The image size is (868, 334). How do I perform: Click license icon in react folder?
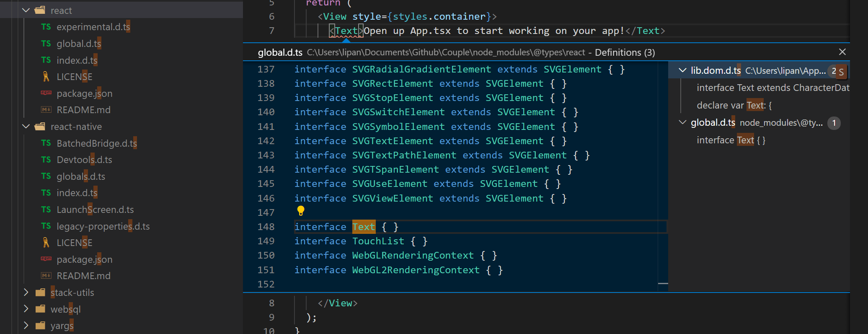click(46, 77)
